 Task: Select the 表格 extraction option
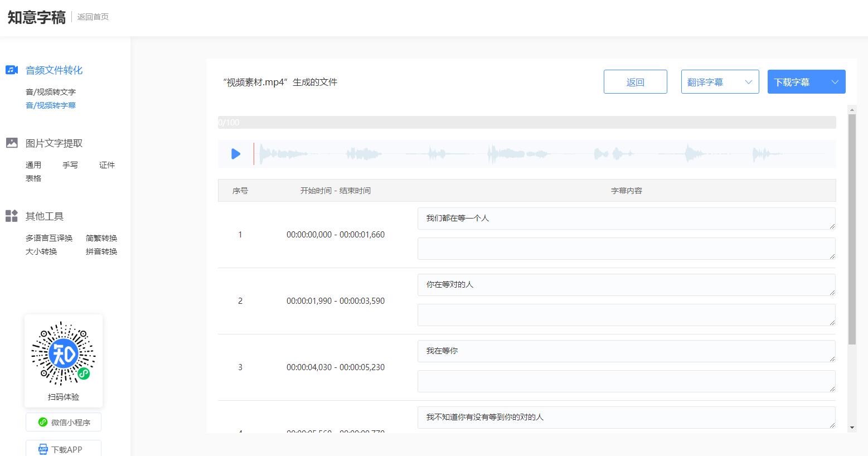point(33,178)
